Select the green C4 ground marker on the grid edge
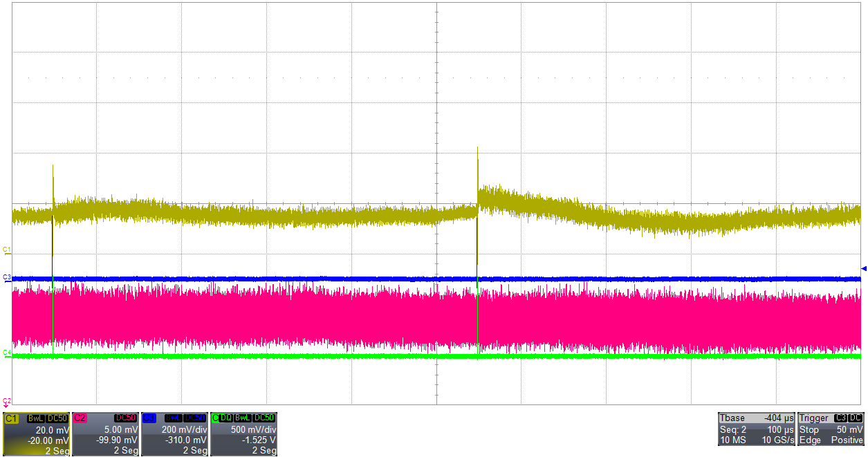Viewport: 868px width, 457px height. click(7, 353)
